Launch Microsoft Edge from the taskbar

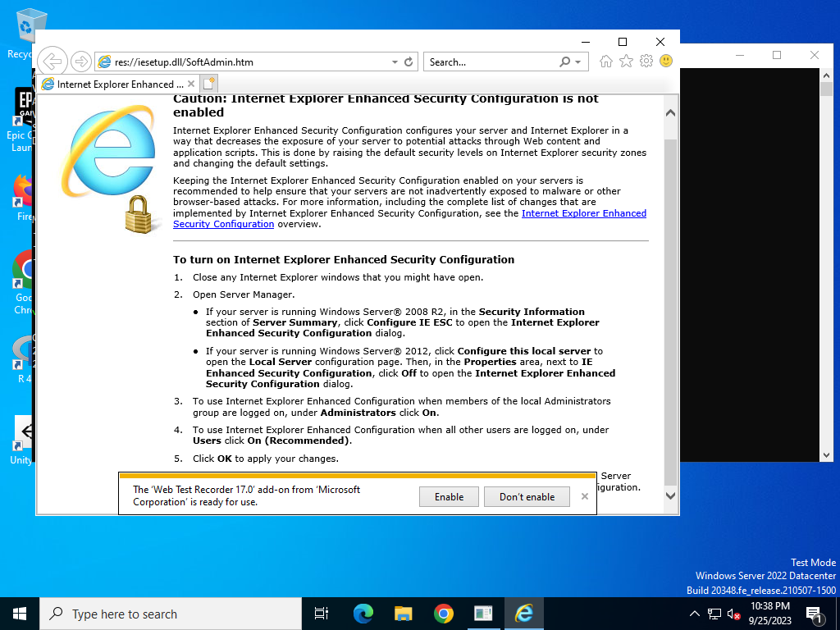coord(363,614)
